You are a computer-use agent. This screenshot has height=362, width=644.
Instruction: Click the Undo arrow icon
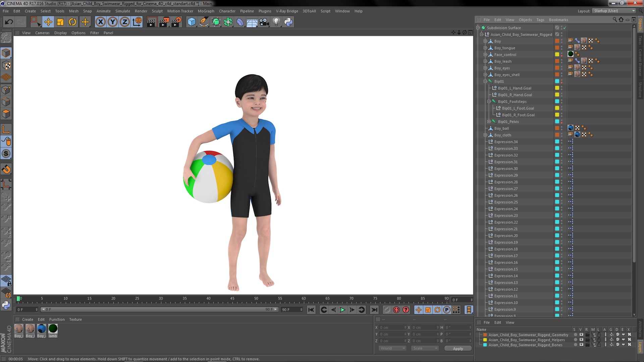click(x=9, y=22)
